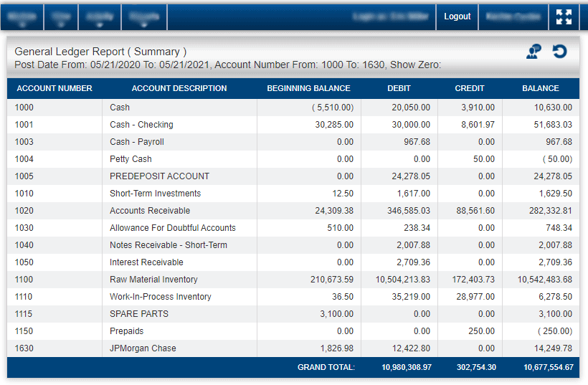588x385 pixels.
Task: Open the second blurred dropdown menu in top bar
Action: [x=61, y=17]
